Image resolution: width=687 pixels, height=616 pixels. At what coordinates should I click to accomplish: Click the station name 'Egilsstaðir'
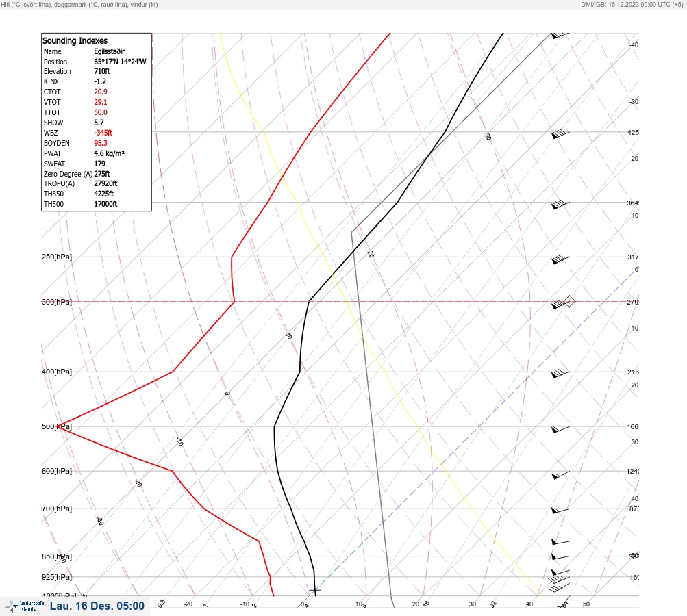(x=109, y=51)
